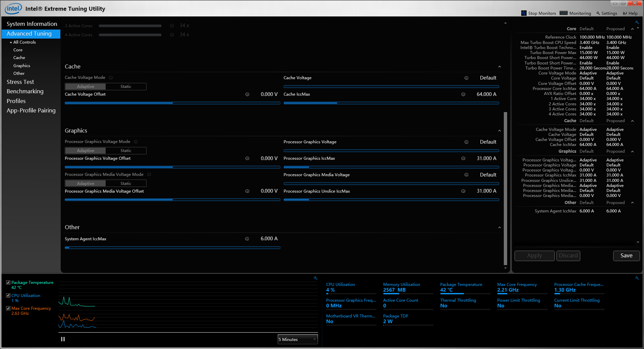Set Cache Voltage Mode to Static
This screenshot has width=644, height=349.
pyautogui.click(x=126, y=87)
